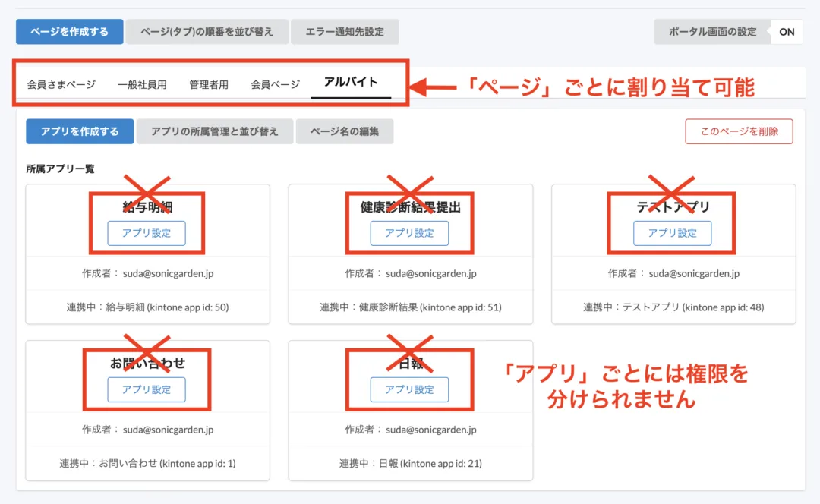Open アプリ設定 for 給与明細
This screenshot has height=504, width=820.
(x=147, y=233)
